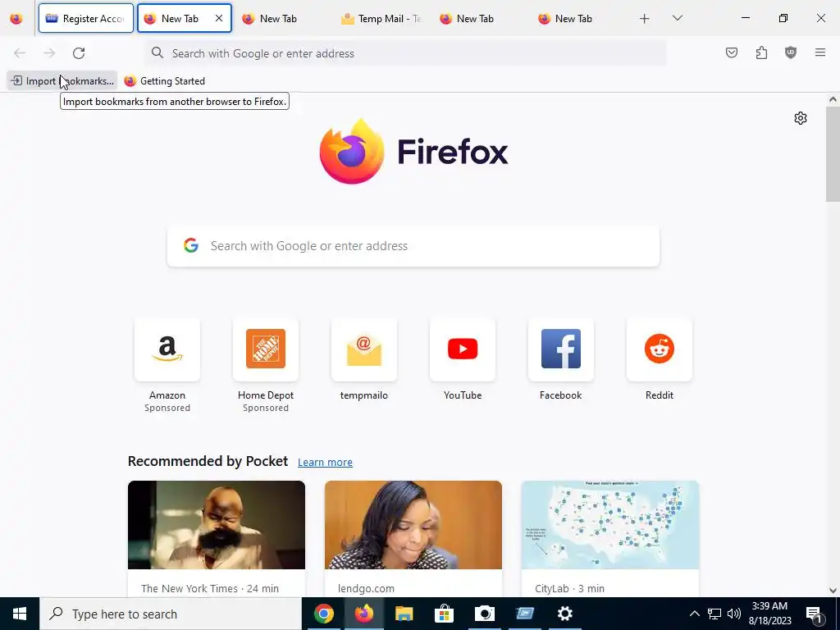Show hidden system tray icons
The height and width of the screenshot is (630, 840).
[x=694, y=614]
